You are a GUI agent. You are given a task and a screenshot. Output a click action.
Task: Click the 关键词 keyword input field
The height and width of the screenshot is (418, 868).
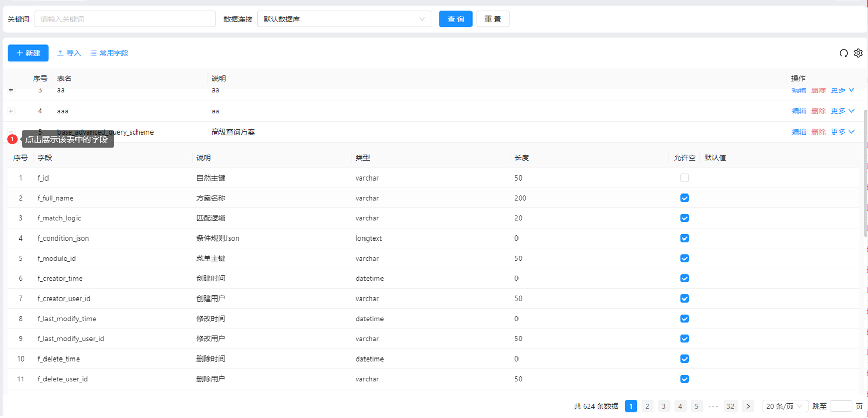click(125, 19)
